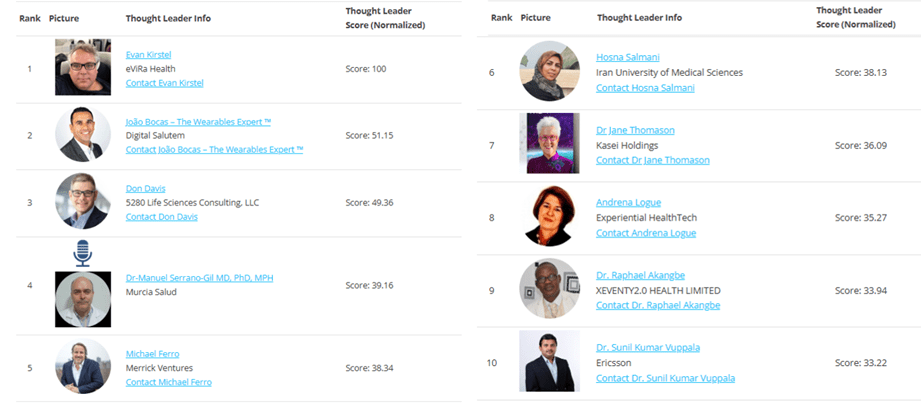The height and width of the screenshot is (407, 921).
Task: Click the Contact Evan Kirstel link
Action: (164, 83)
